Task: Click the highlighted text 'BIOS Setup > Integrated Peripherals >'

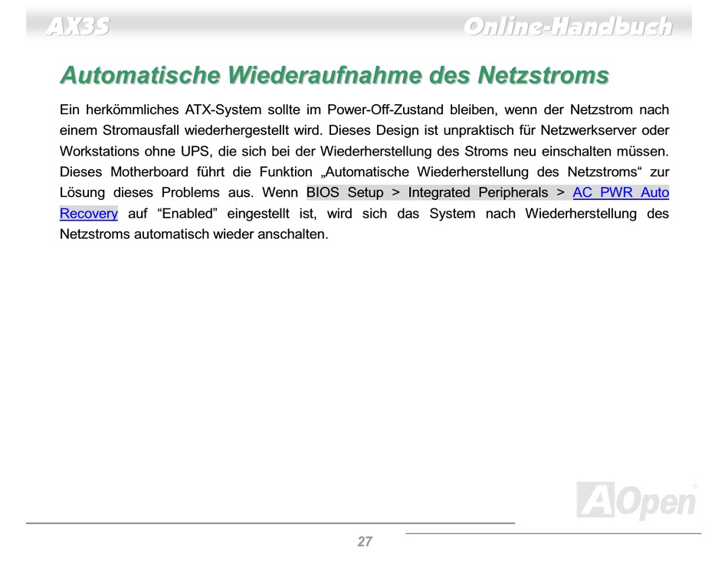Action: pos(435,192)
